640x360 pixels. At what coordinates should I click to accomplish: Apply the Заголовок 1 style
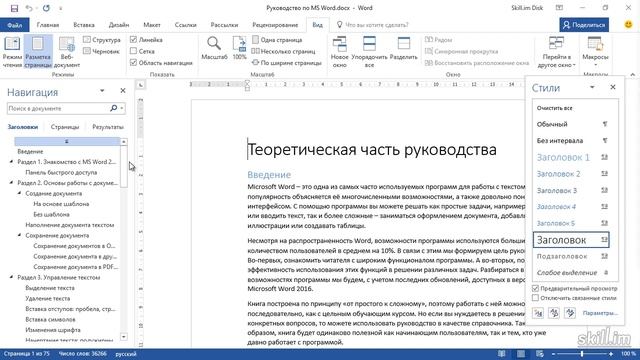[571, 157]
